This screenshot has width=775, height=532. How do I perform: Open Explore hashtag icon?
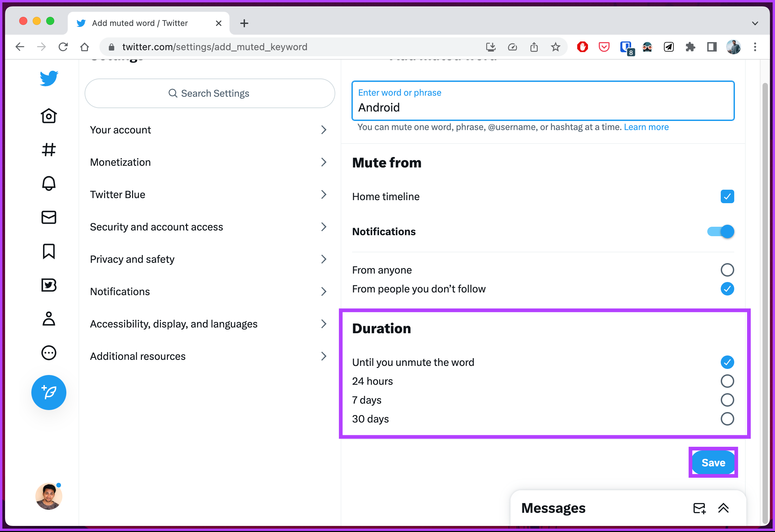(49, 150)
